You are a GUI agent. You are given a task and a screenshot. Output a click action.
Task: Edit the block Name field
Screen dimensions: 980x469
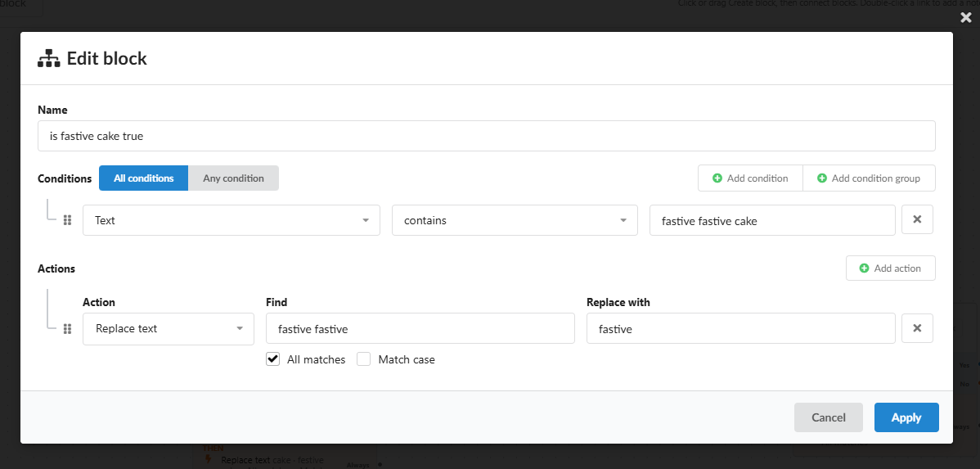[x=486, y=136]
